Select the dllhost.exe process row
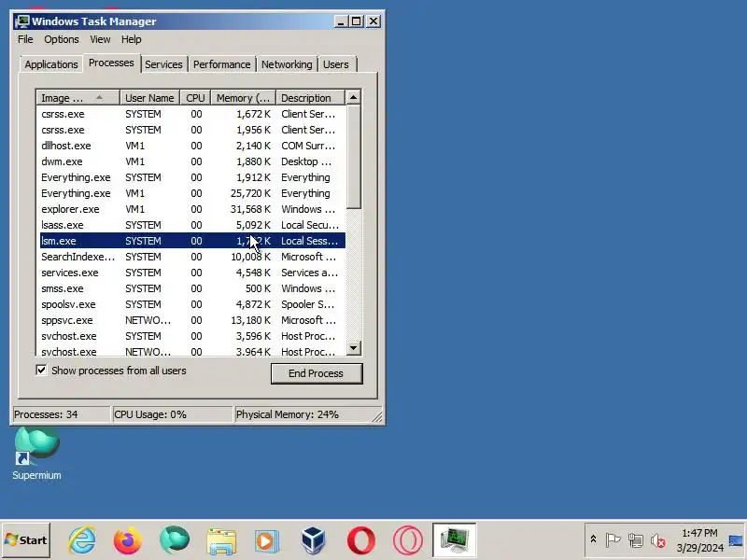 [x=191, y=146]
